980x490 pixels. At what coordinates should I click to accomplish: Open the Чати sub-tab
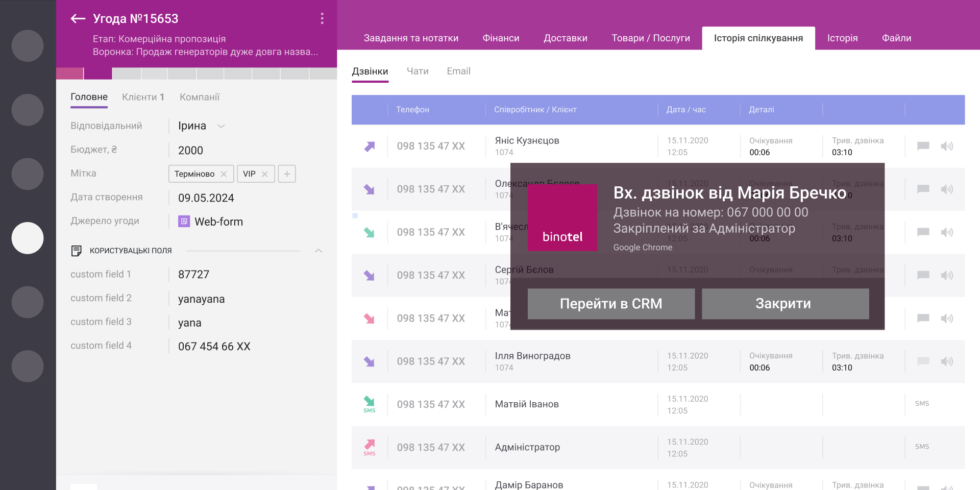(x=418, y=71)
